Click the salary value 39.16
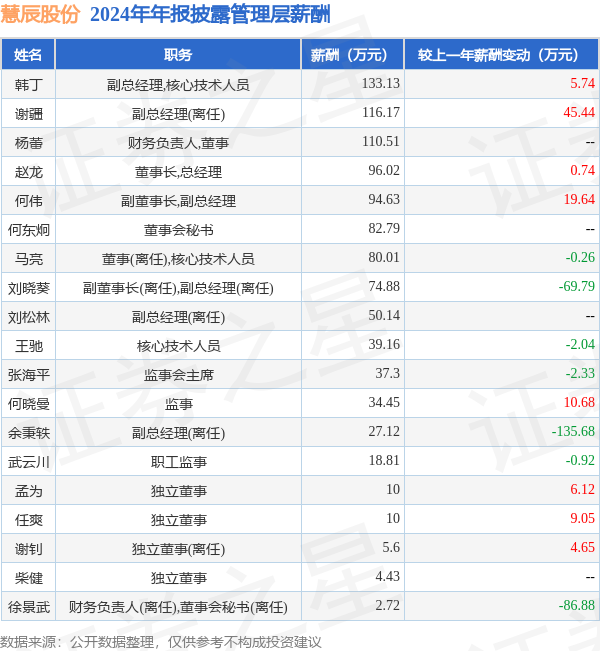 pos(384,344)
